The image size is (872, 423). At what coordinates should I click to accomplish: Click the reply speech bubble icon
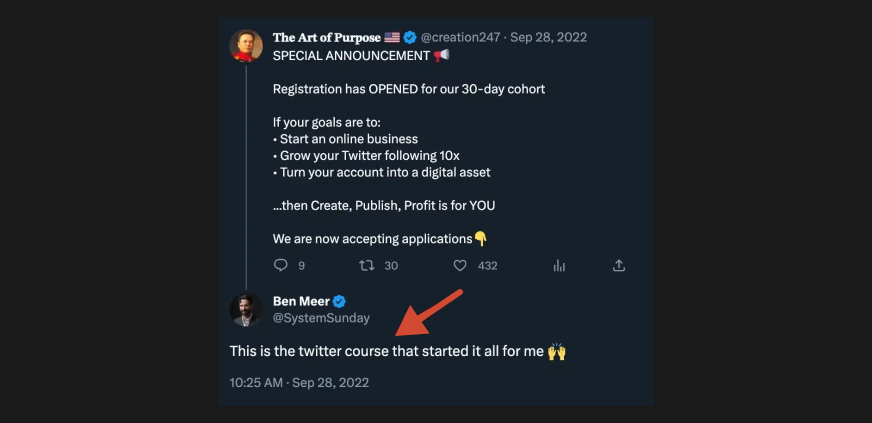(280, 265)
